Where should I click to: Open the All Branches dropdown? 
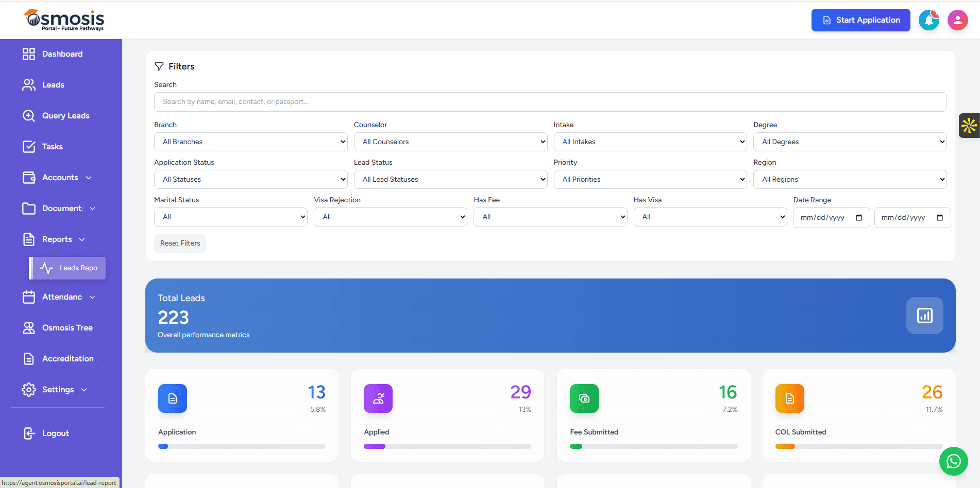(x=250, y=142)
